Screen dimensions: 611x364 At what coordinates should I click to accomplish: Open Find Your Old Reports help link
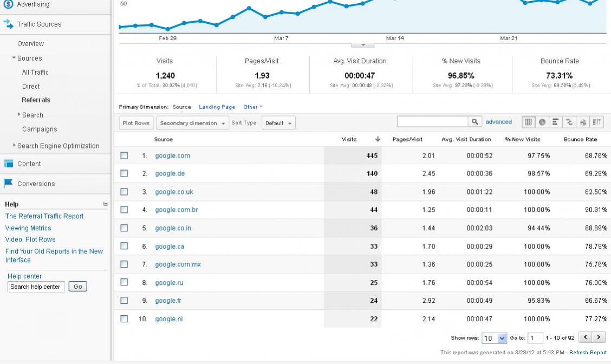tap(54, 256)
